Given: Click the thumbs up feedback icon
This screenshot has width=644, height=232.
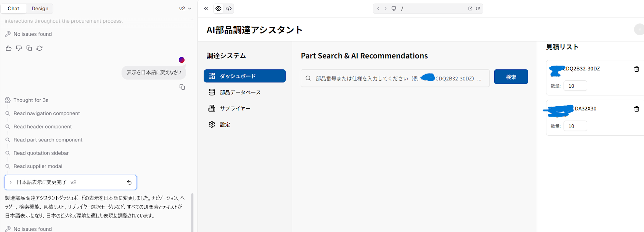Looking at the screenshot, I should click(x=9, y=48).
